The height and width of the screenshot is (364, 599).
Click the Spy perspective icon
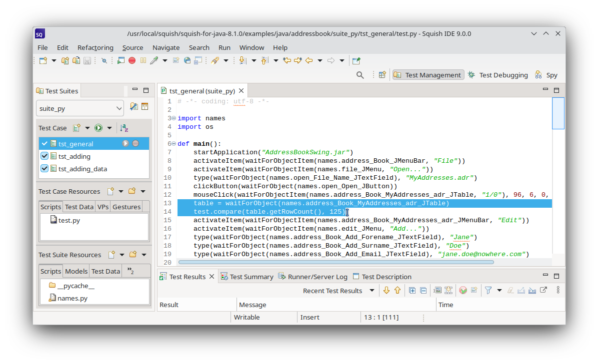point(546,75)
